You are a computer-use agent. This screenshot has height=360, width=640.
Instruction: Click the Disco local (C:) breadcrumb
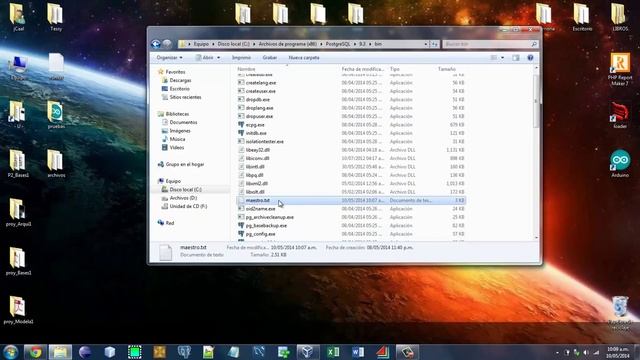click(233, 44)
